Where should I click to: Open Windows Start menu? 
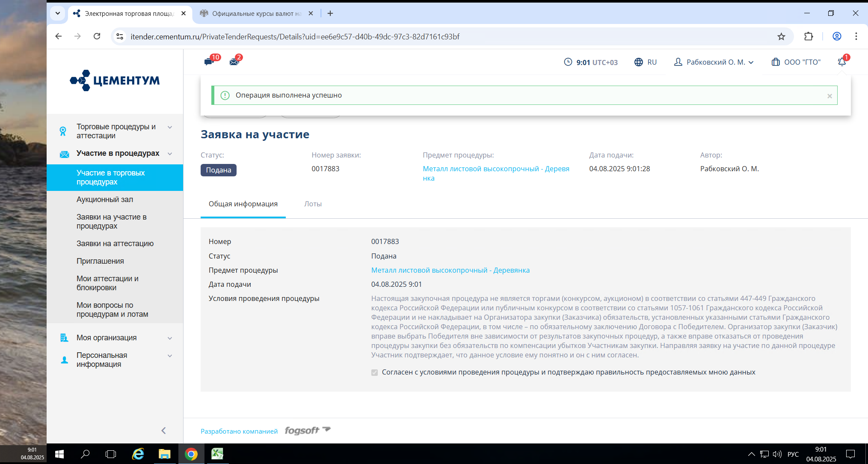tap(59, 454)
